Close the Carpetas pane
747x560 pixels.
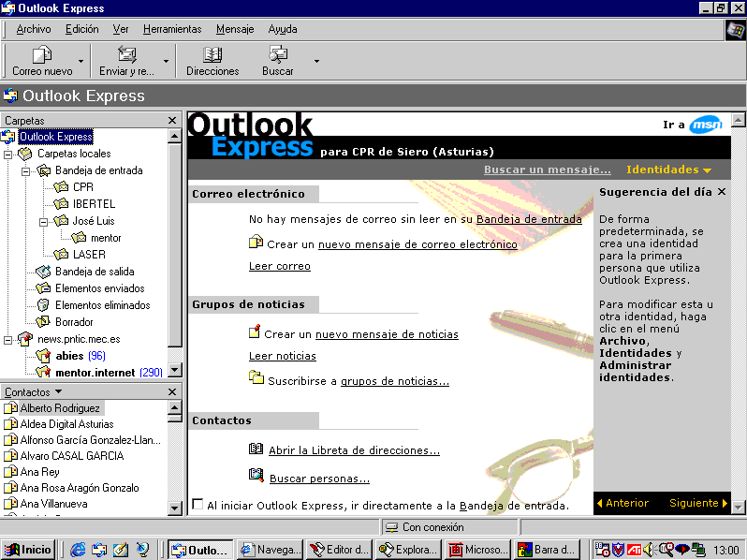(172, 121)
